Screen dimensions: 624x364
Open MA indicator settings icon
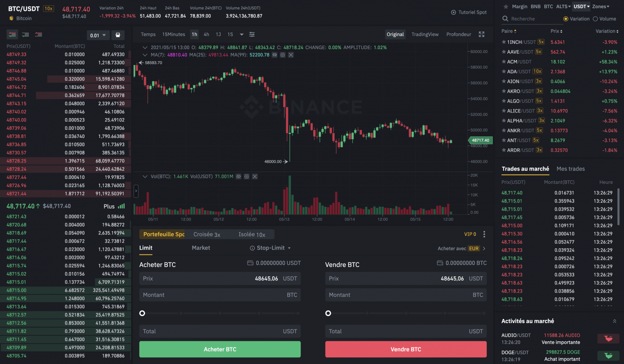point(283,55)
